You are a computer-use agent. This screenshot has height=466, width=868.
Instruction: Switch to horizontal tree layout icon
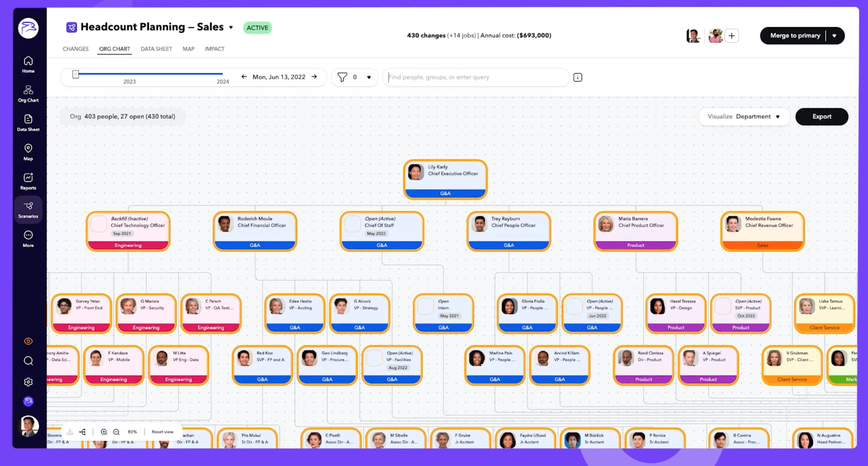[83, 432]
